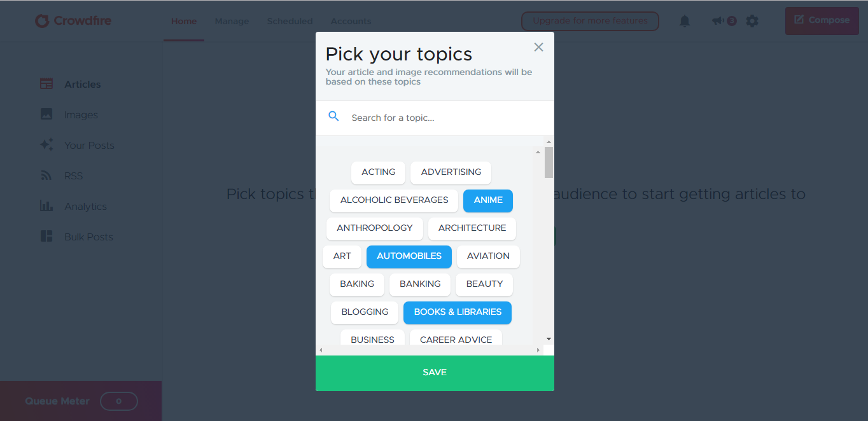868x421 pixels.
Task: Select the BLOGGING topic chip
Action: click(x=365, y=312)
